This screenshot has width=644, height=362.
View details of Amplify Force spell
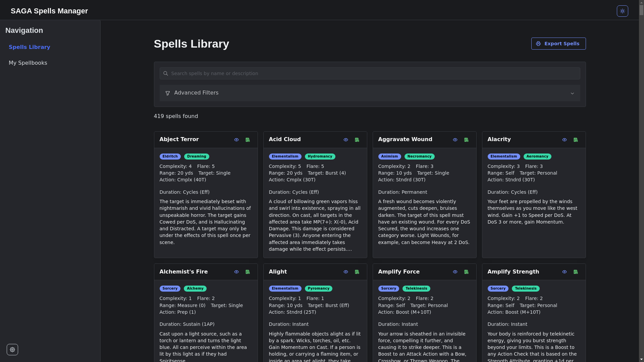[455, 272]
